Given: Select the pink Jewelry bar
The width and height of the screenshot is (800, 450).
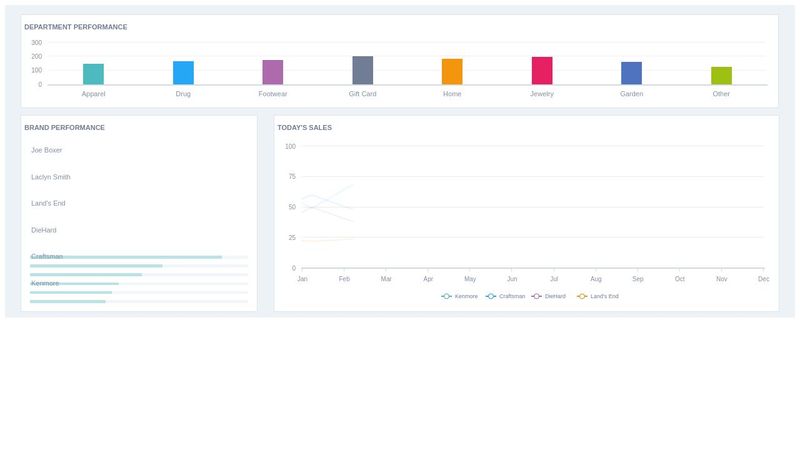Looking at the screenshot, I should pyautogui.click(x=542, y=71).
